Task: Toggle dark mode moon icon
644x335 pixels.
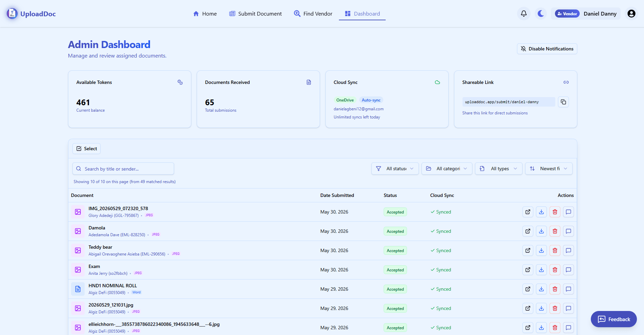Action: coord(541,14)
